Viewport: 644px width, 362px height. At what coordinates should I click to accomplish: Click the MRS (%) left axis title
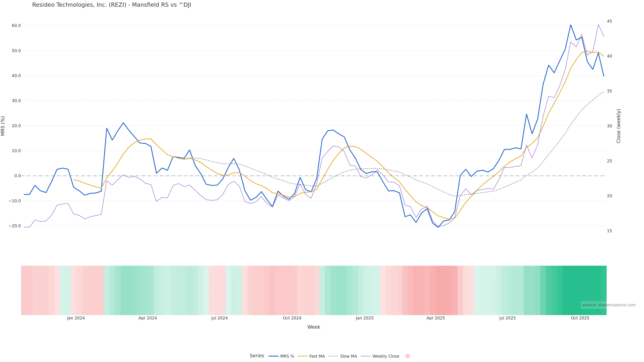[3, 126]
